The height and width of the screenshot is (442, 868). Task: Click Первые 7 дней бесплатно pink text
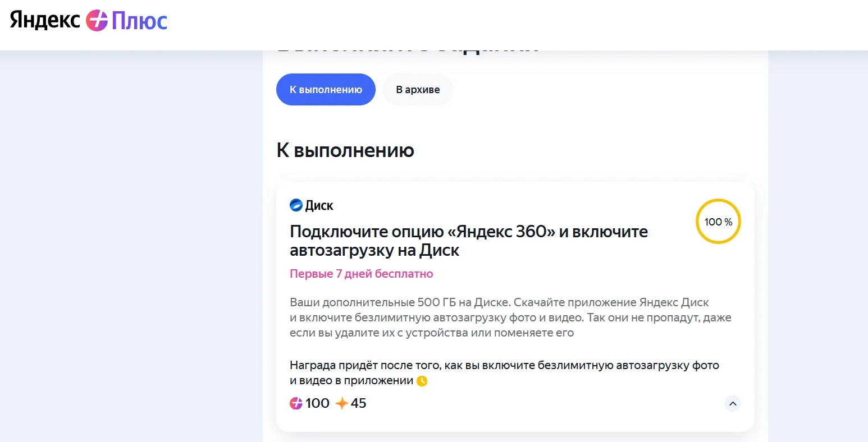(362, 274)
